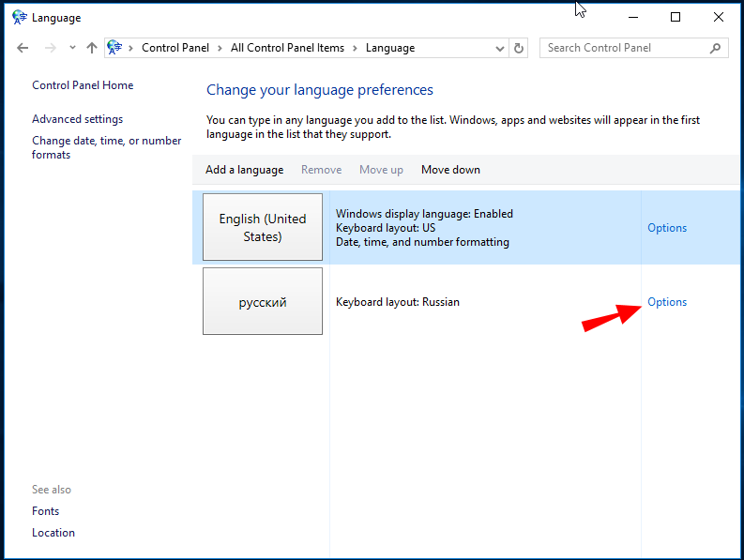
Task: Go back using the back arrow
Action: click(x=23, y=48)
